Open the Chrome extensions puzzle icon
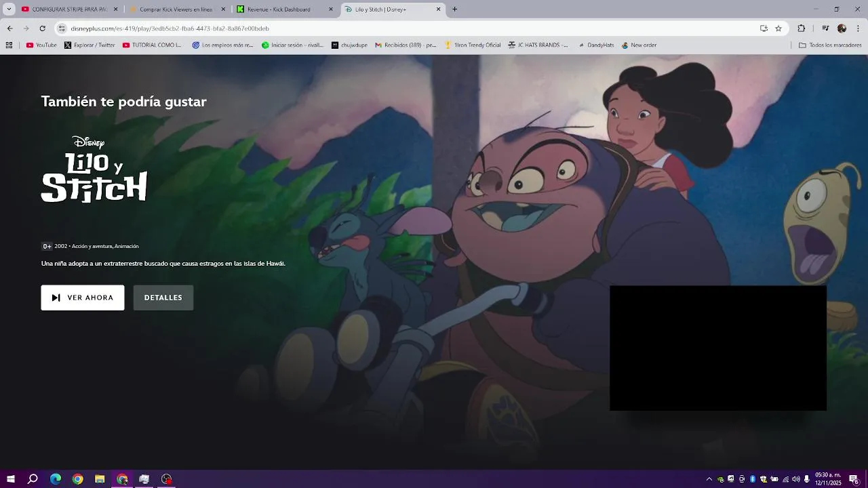 pyautogui.click(x=802, y=28)
